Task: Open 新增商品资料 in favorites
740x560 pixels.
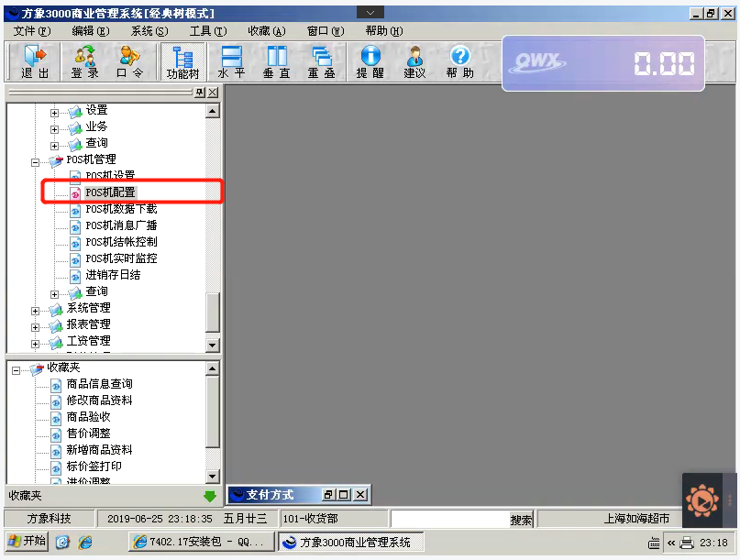Action: tap(100, 450)
